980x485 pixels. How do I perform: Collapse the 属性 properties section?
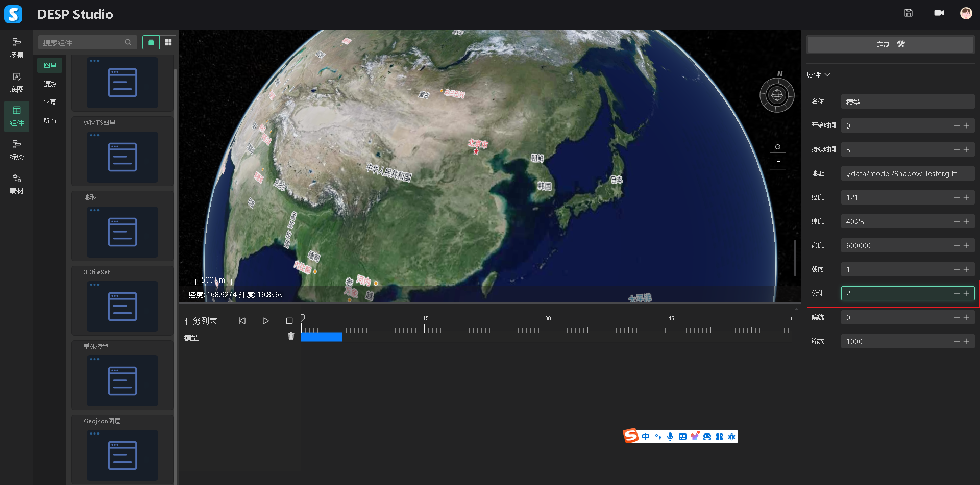(827, 75)
